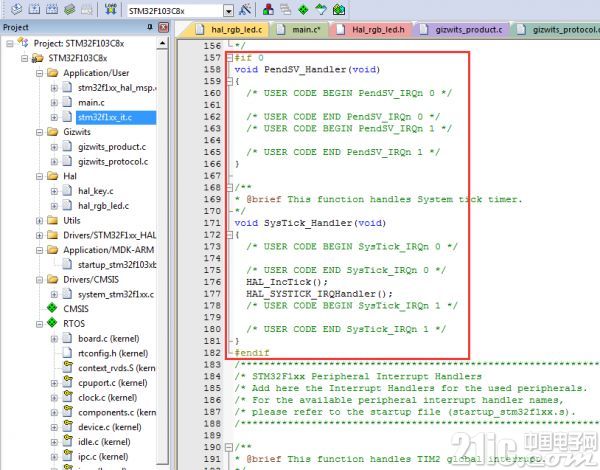
Task: Collapse the RTOS component group
Action: click(x=39, y=324)
